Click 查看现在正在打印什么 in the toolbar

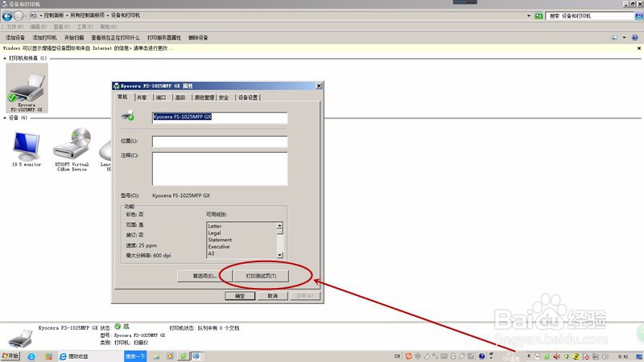[115, 38]
